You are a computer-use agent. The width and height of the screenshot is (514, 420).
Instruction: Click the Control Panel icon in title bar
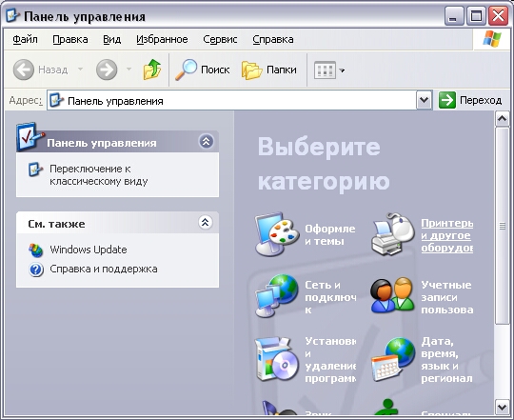click(x=12, y=16)
